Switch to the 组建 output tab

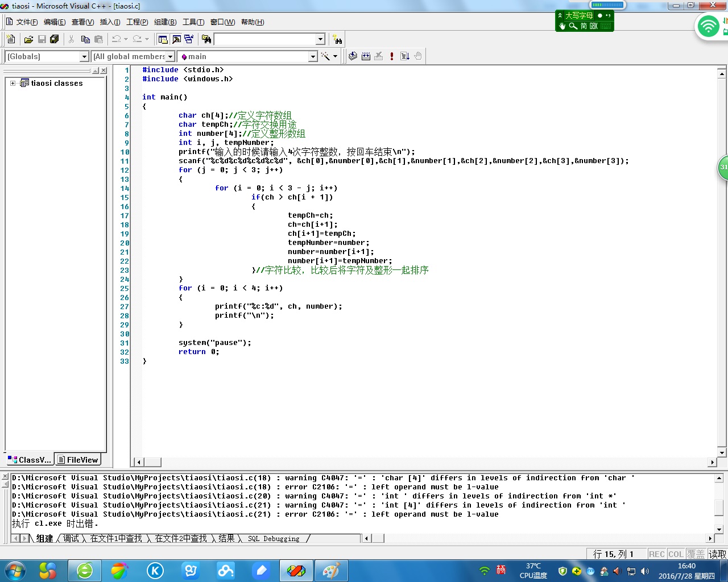click(44, 538)
